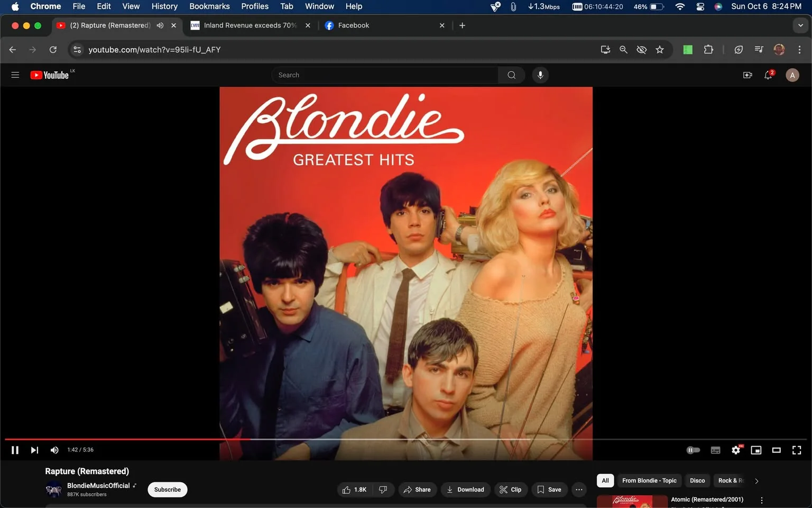Open the BlondieMusicOfficial channel name link
Screen dimensions: 812x508
[98, 485]
